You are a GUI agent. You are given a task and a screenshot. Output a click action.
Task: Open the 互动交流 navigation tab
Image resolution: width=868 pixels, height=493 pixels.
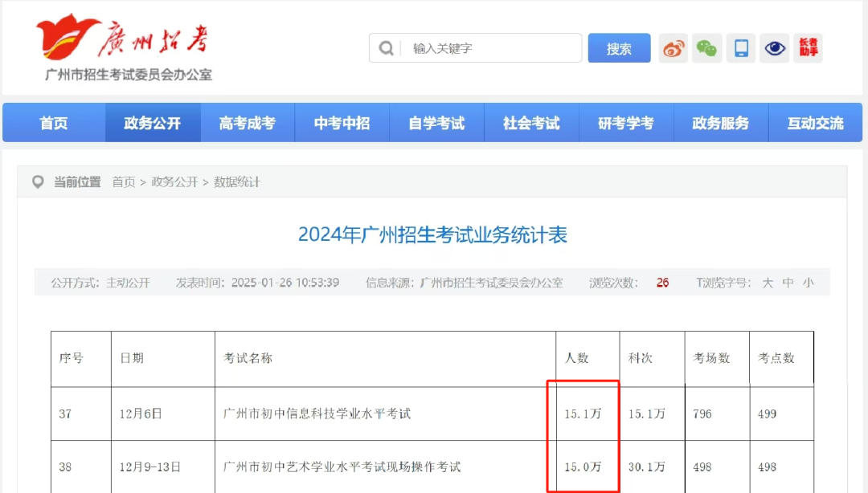(x=816, y=123)
